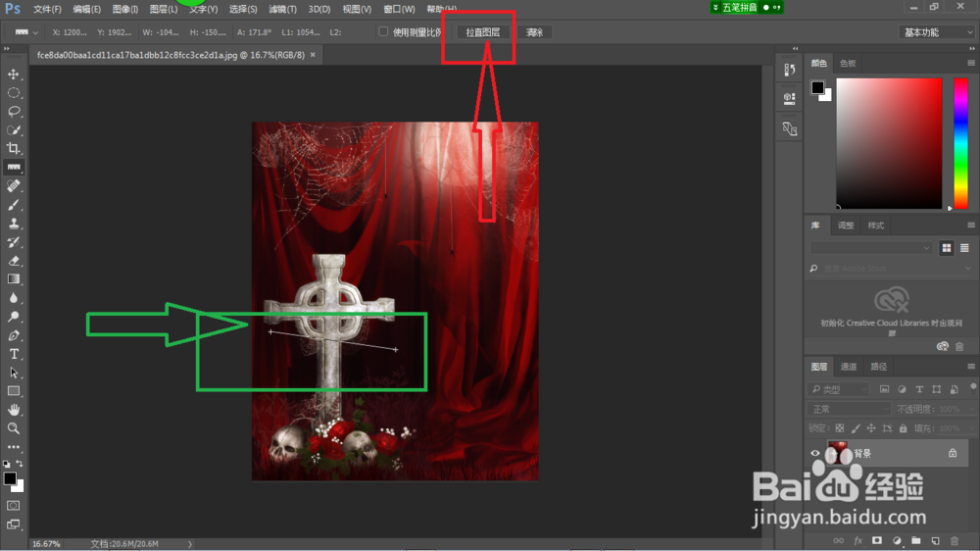This screenshot has width=980, height=551.
Task: Open the 类型 layer filter dropdown
Action: click(x=838, y=389)
